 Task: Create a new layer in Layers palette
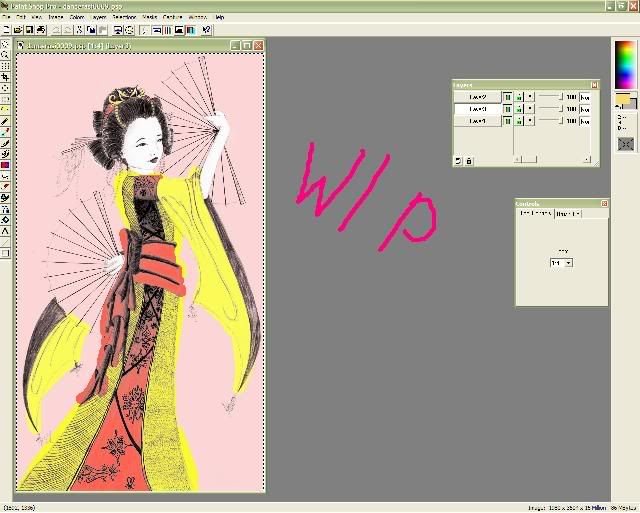click(x=458, y=161)
